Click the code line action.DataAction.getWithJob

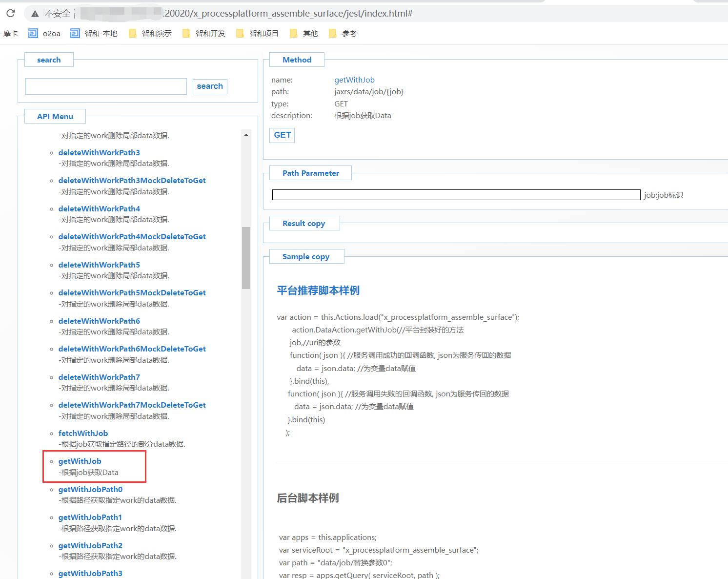click(378, 330)
